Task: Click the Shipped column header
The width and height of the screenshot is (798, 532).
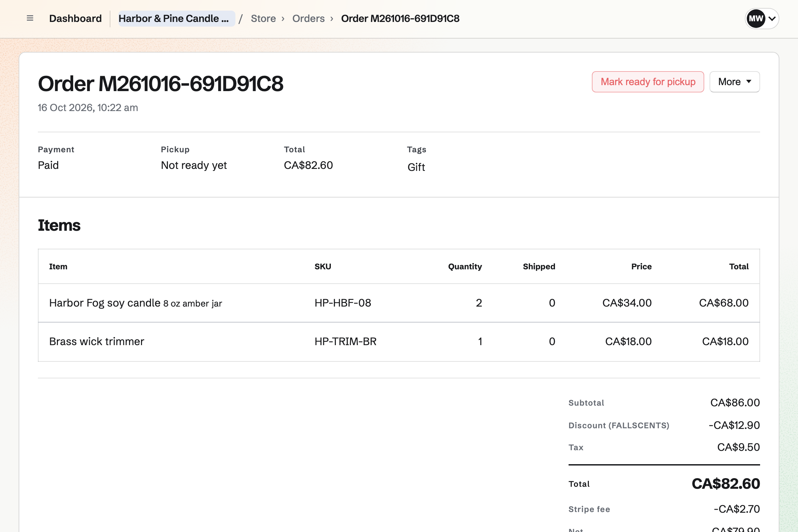Action: point(539,267)
